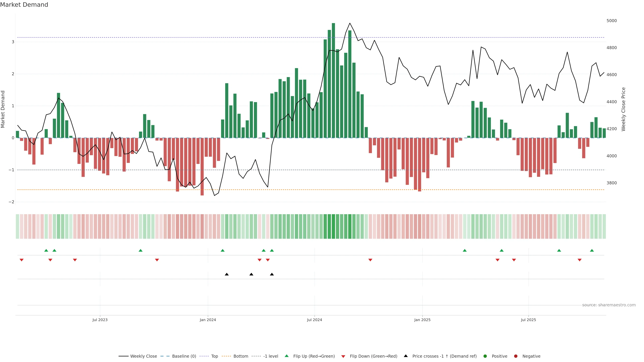Click Flip Down red triangle legend icon
This screenshot has height=362, width=644.
[x=343, y=356]
